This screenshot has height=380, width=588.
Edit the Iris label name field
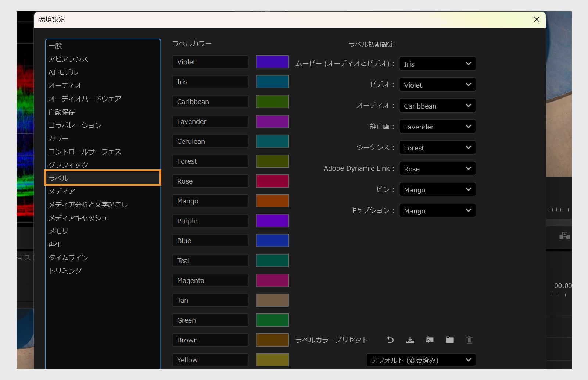tap(211, 82)
